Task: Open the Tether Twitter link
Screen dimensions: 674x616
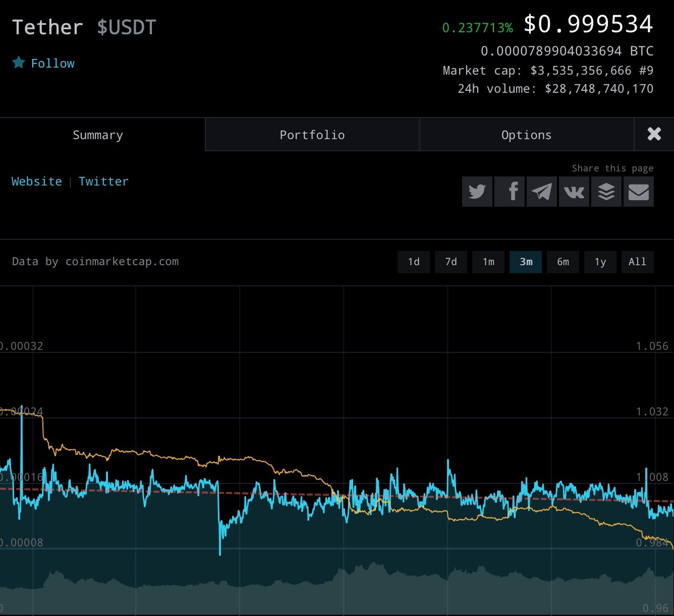Action: click(103, 181)
